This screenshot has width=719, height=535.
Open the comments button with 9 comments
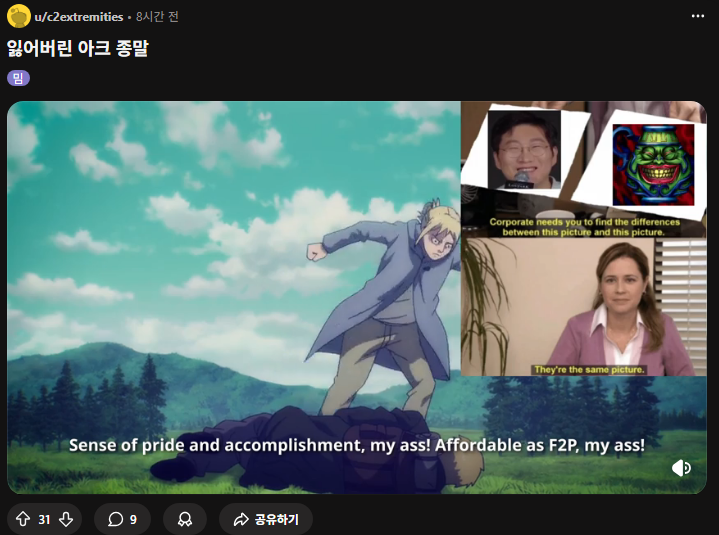click(122, 519)
